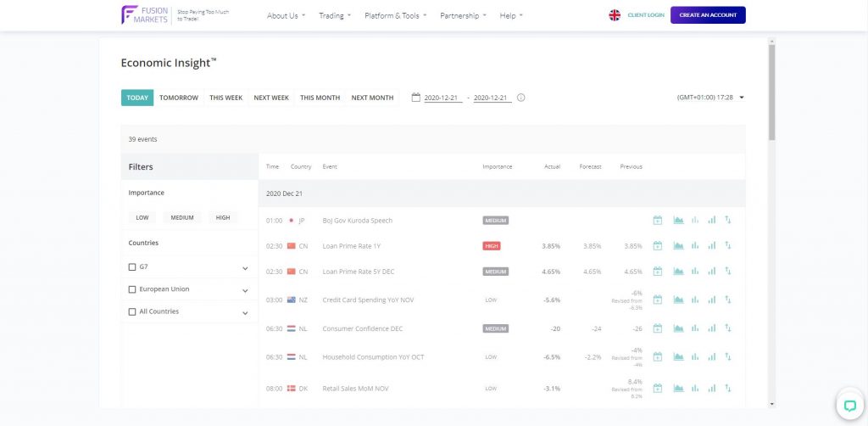This screenshot has width=868, height=426.
Task: Enable the All Countries checkbox
Action: [132, 311]
